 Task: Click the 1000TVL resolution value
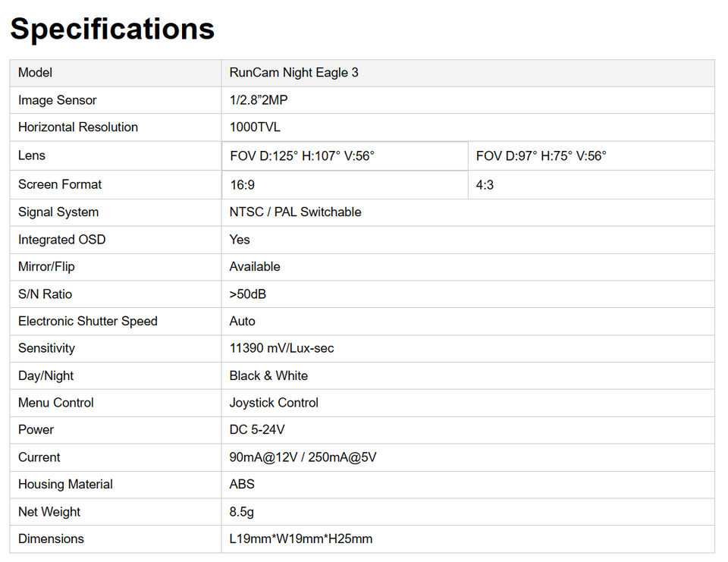pyautogui.click(x=255, y=127)
